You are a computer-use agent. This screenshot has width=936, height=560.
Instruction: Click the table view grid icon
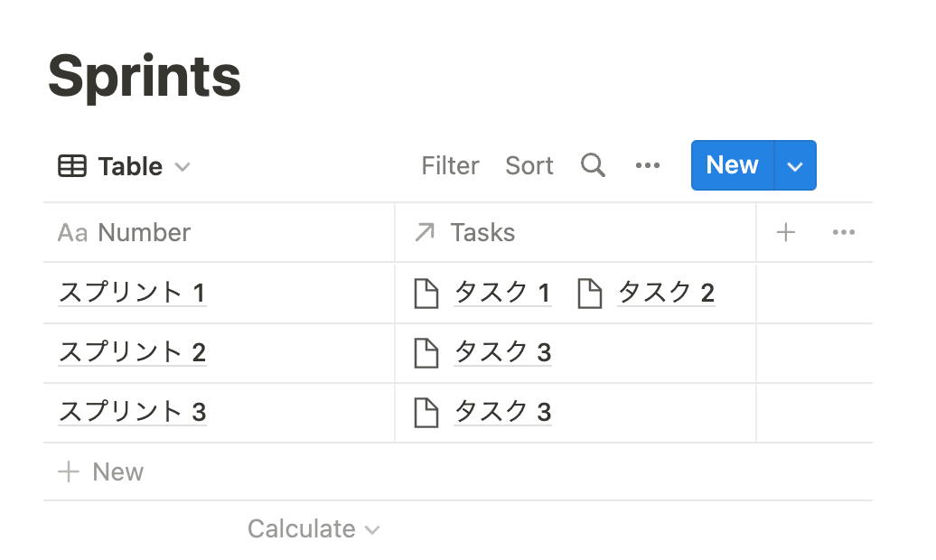(72, 166)
